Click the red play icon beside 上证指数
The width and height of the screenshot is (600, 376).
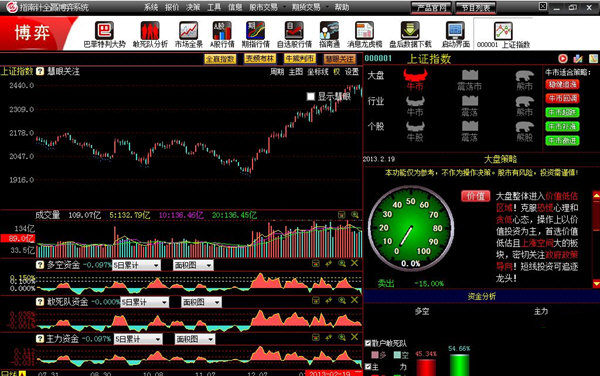coord(562,59)
